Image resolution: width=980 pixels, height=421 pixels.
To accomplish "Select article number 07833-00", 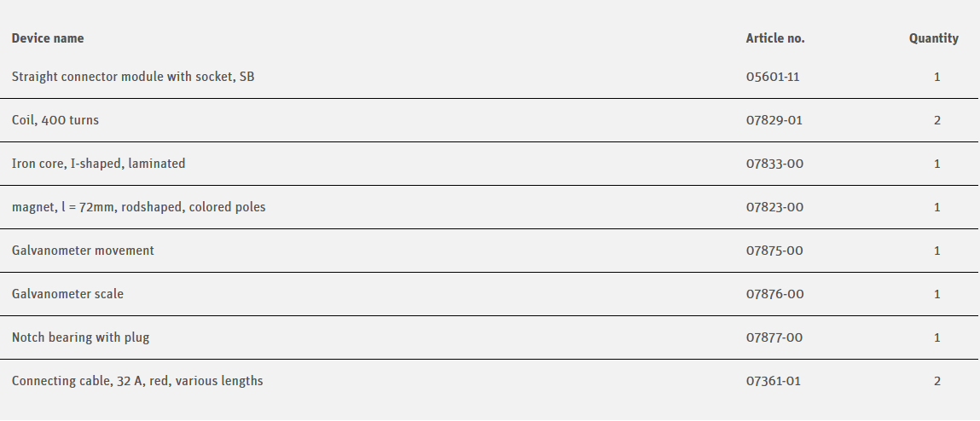I will tap(774, 164).
